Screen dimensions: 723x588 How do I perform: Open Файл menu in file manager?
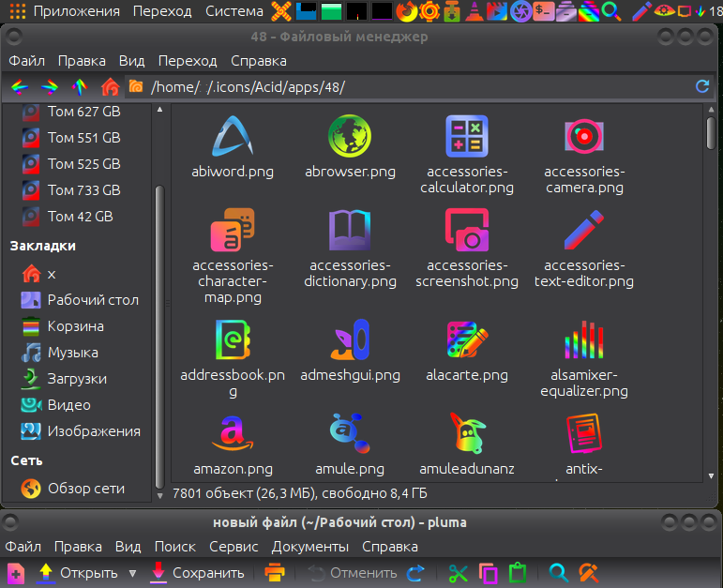[27, 61]
